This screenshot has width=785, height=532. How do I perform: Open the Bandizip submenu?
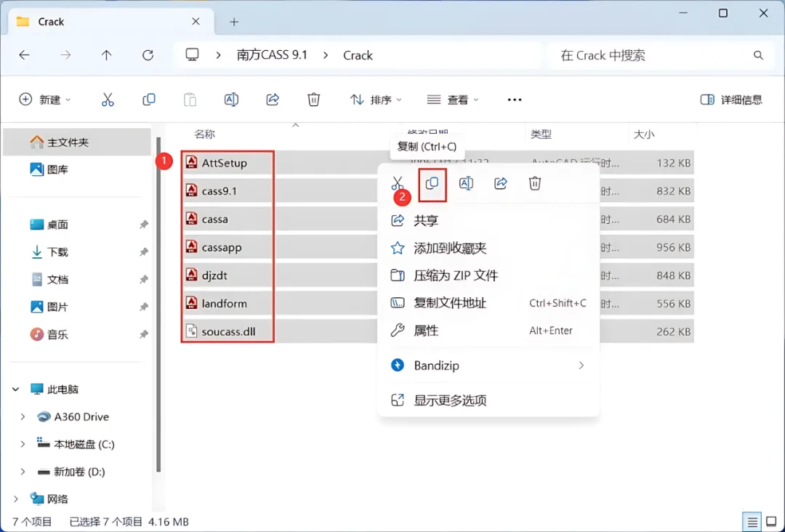488,366
